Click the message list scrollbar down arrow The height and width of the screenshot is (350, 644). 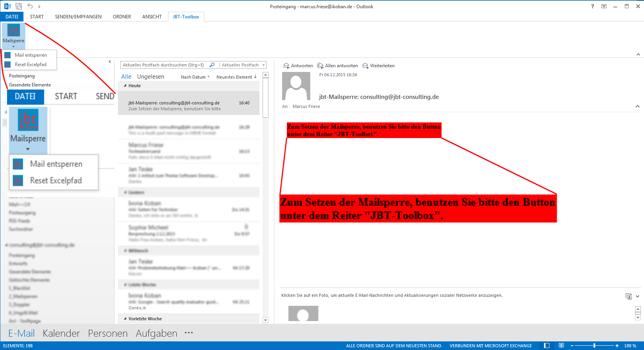pos(266,320)
